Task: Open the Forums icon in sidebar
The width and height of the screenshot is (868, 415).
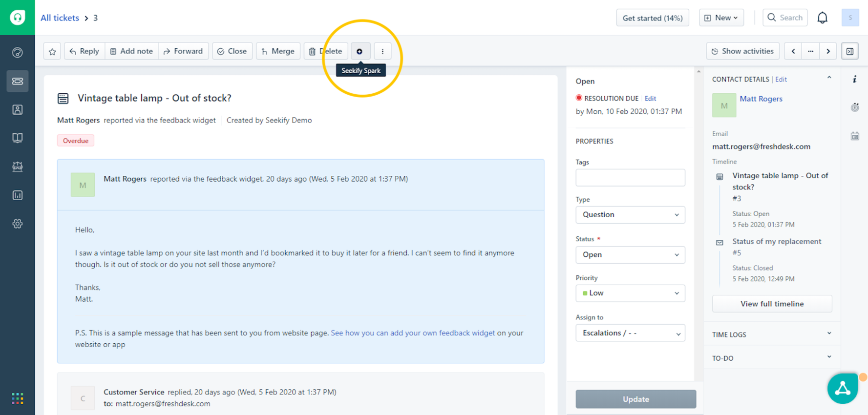Action: [x=18, y=166]
